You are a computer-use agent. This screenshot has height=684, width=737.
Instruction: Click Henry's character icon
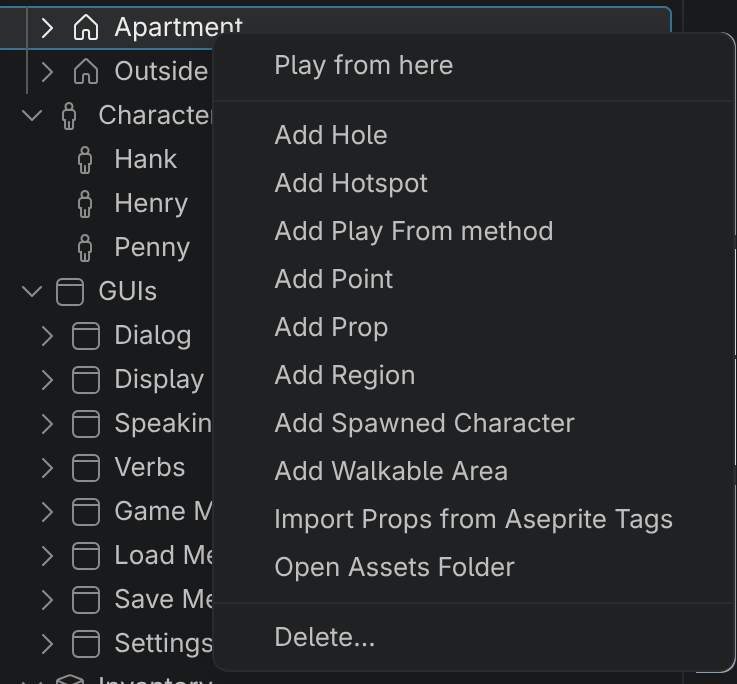tap(85, 204)
